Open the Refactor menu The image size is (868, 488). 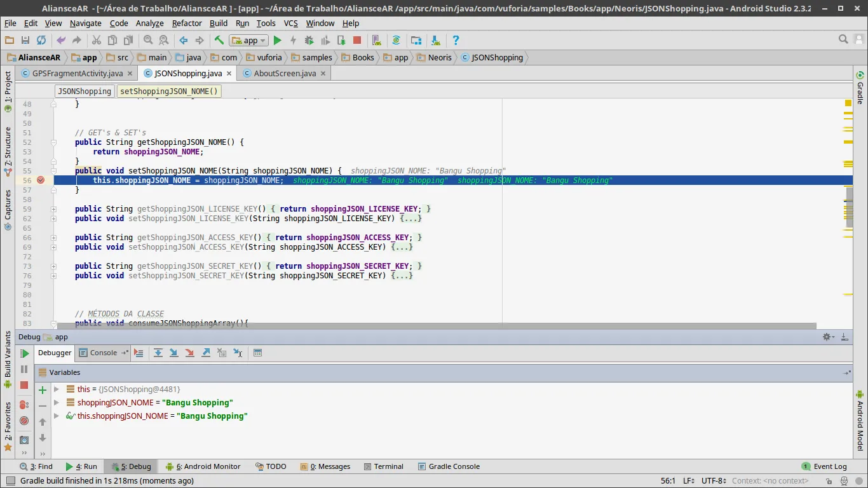tap(187, 23)
